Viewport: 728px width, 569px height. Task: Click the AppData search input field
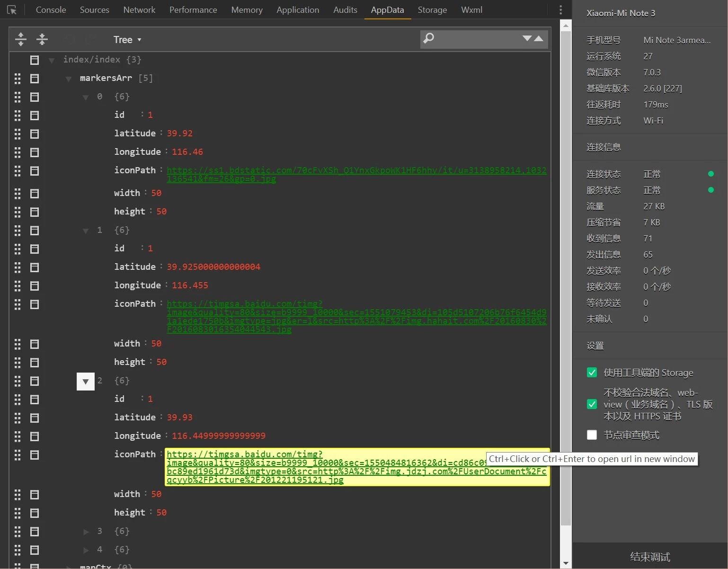point(477,39)
